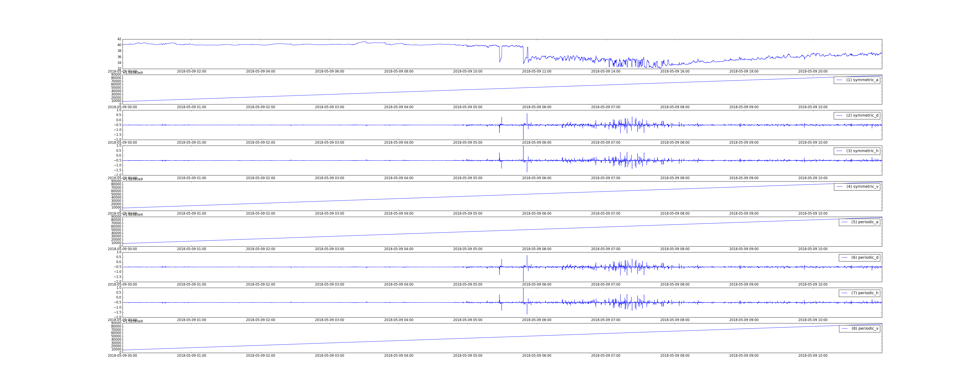This screenshot has width=980, height=392.
Task: Click the "2018-05-09 06:00" label under symmetric_a plot
Action: (x=536, y=107)
